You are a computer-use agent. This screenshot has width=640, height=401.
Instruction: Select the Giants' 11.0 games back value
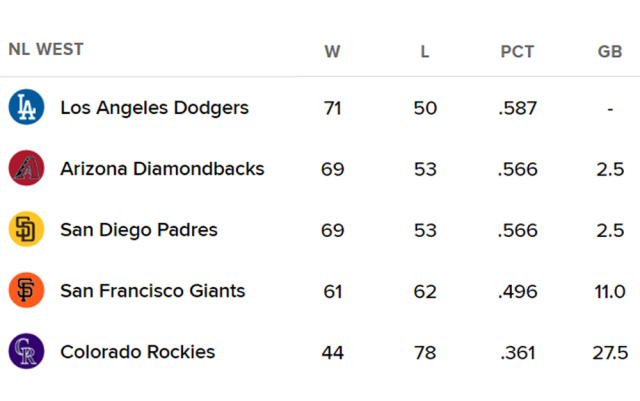coord(609,291)
